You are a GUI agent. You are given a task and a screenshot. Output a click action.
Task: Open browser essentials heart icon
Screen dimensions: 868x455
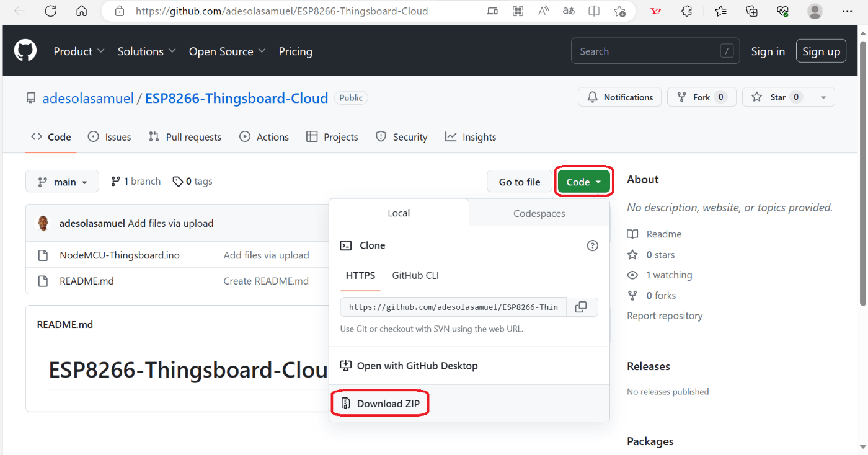coord(782,11)
